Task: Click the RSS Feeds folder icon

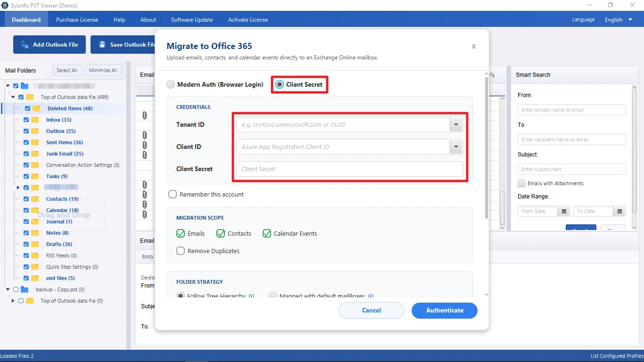Action: [x=35, y=255]
